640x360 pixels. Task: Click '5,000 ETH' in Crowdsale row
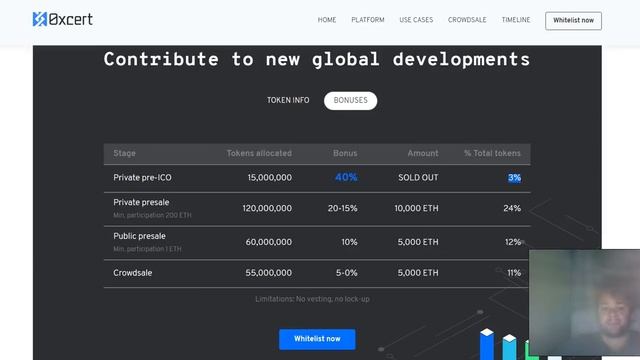[x=418, y=273]
